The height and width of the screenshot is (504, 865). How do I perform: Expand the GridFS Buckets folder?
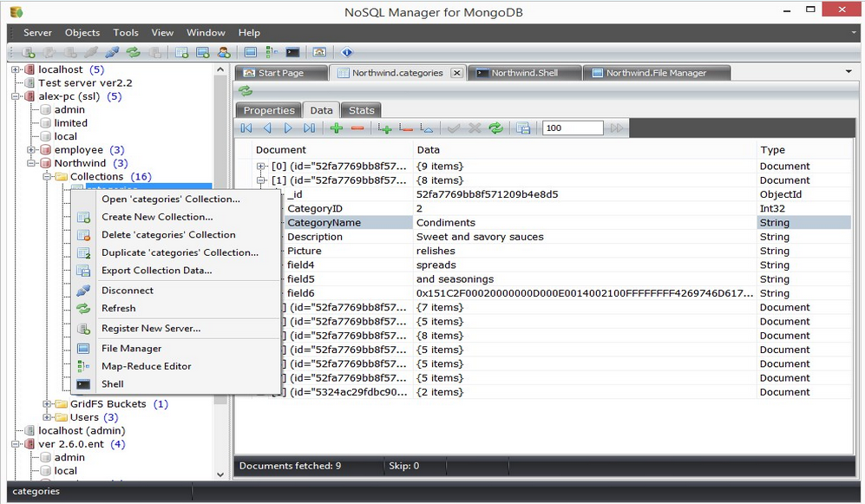48,404
